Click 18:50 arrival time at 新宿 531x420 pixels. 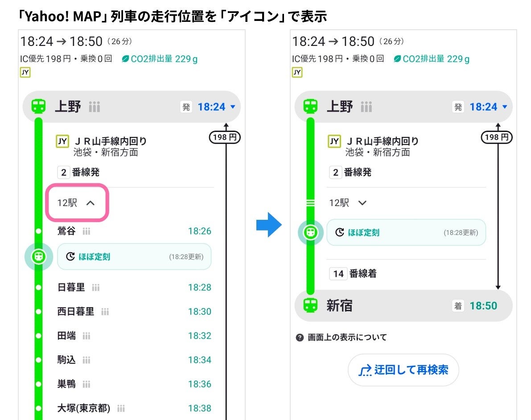coord(483,306)
